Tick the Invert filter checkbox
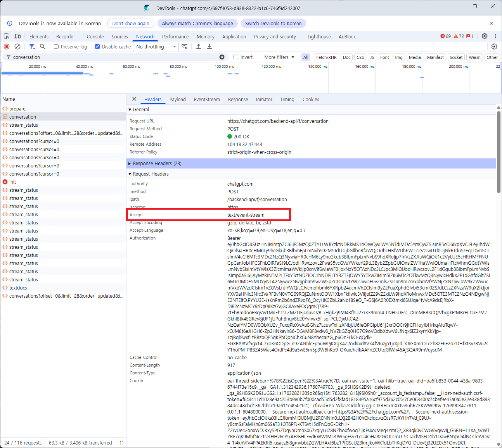This screenshot has height=448, width=502. pos(236,57)
